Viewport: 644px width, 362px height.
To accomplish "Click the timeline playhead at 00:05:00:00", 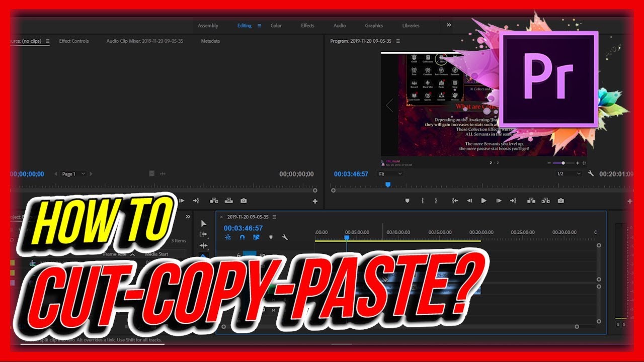I will click(x=347, y=237).
